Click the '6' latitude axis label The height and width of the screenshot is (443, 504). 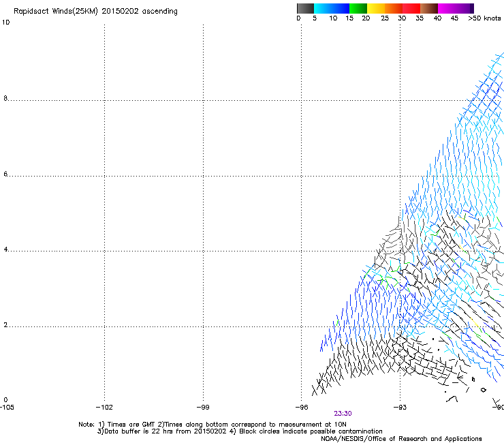click(x=5, y=174)
